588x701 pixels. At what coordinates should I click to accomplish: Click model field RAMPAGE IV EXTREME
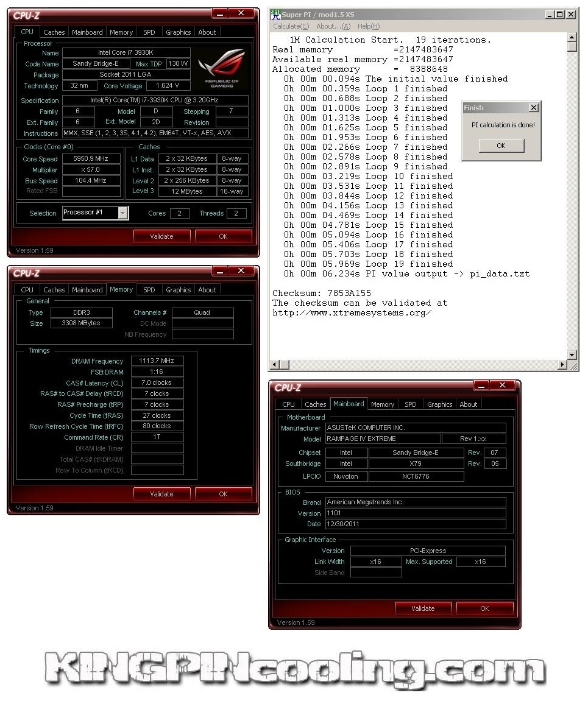coord(383,439)
